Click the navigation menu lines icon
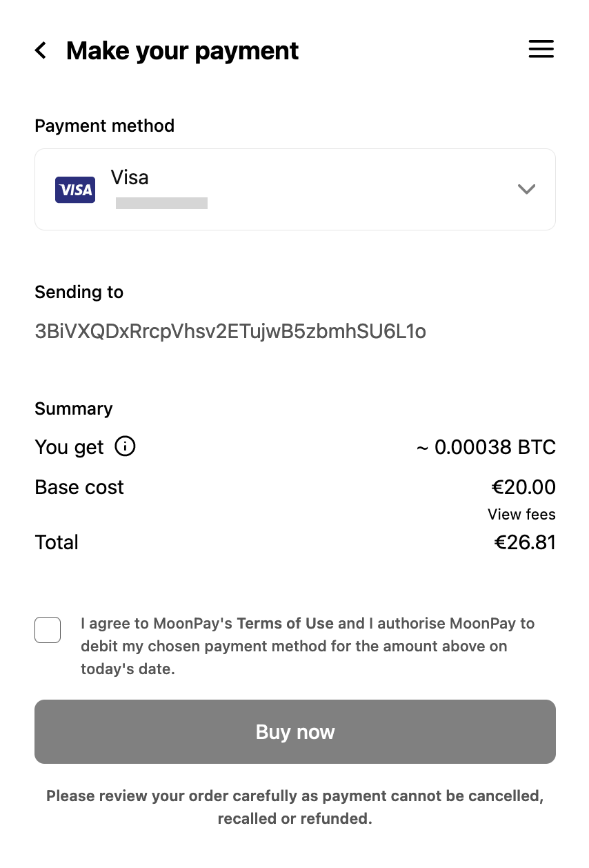Screen dimensions: 589x868 [541, 49]
